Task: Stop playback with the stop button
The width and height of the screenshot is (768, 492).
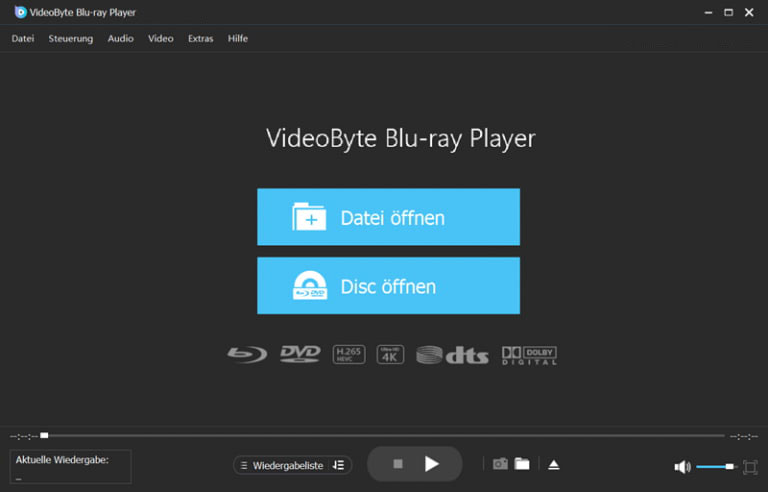Action: 398,464
